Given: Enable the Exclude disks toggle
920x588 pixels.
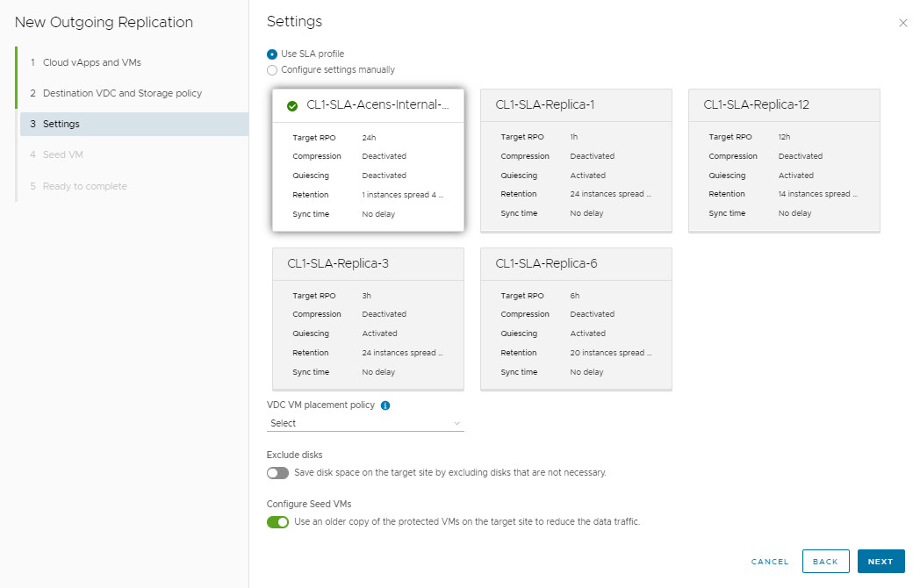Looking at the screenshot, I should (x=277, y=473).
